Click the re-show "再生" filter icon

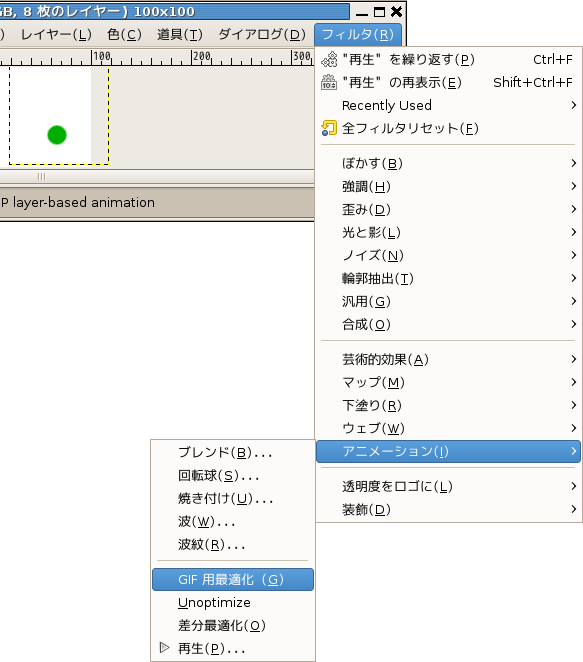click(329, 82)
